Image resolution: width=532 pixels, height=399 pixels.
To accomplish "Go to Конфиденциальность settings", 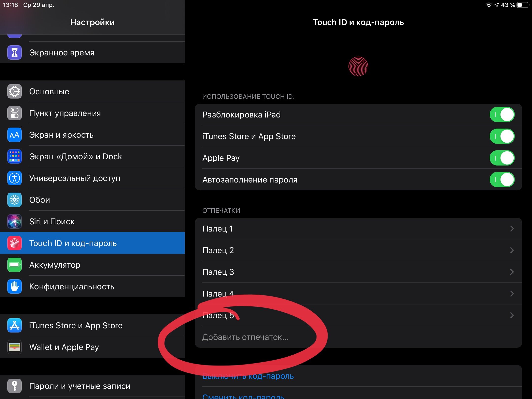I will click(92, 287).
